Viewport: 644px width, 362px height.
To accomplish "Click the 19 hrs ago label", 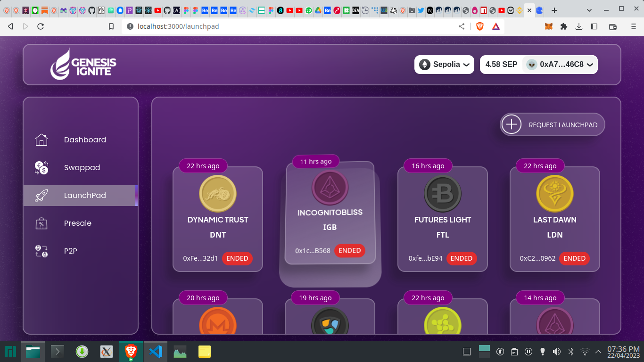I will [x=315, y=298].
